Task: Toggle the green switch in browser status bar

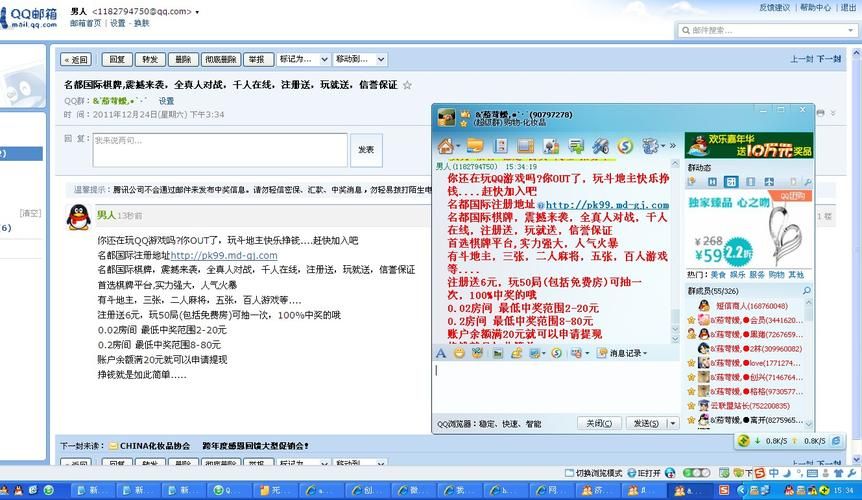Action: click(696, 473)
